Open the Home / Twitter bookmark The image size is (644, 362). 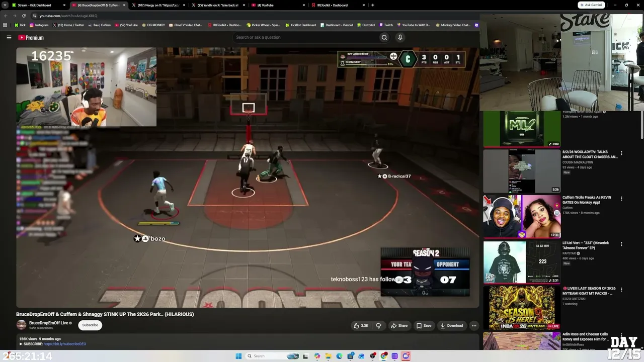tap(68, 25)
